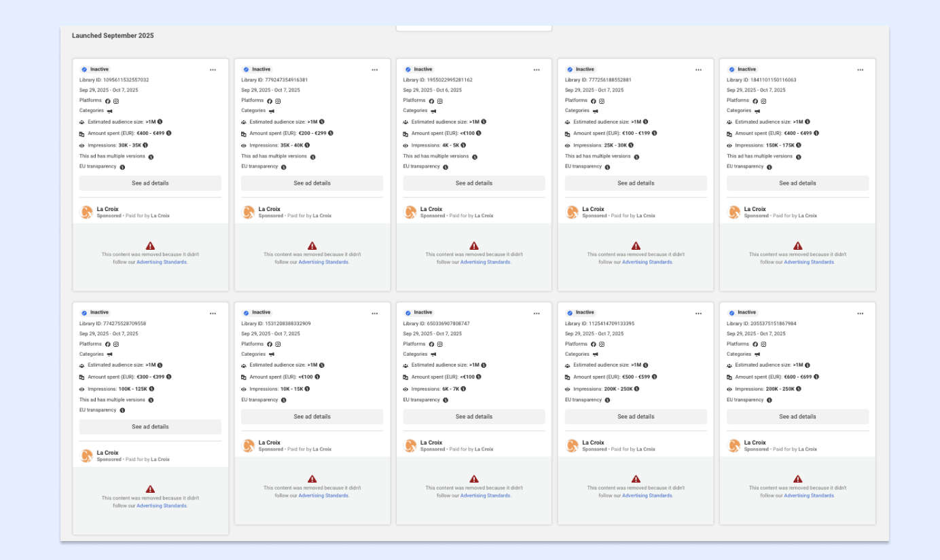940x560 pixels.
Task: Open Advertising Standards link in ad 2055375151867984
Action: click(x=809, y=496)
